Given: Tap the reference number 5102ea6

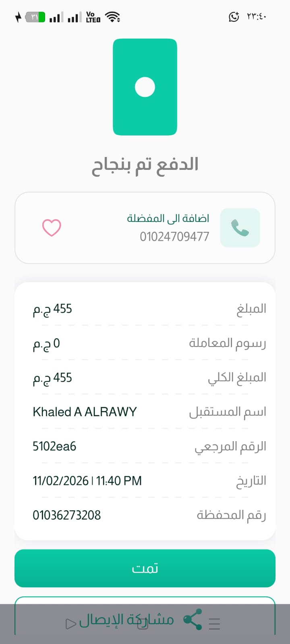Looking at the screenshot, I should point(54,446).
